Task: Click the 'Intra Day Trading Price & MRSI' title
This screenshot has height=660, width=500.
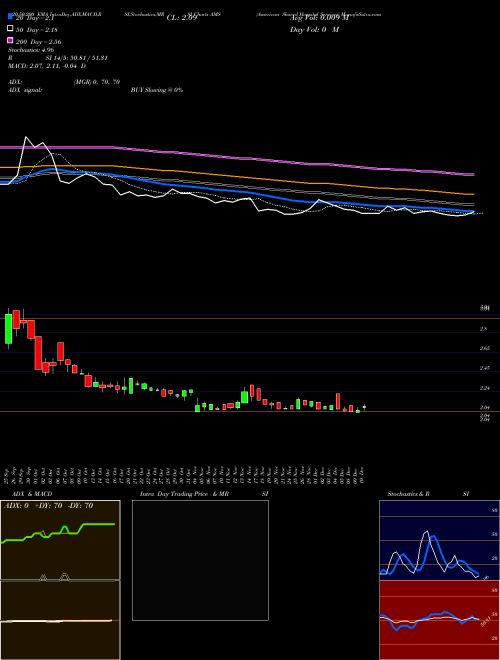Action: click(204, 494)
